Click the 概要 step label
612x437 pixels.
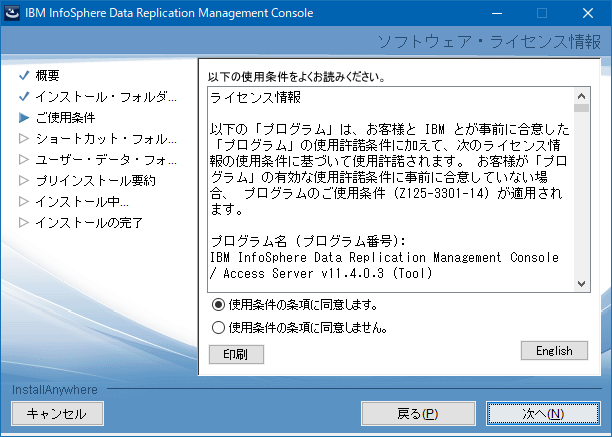click(47, 75)
